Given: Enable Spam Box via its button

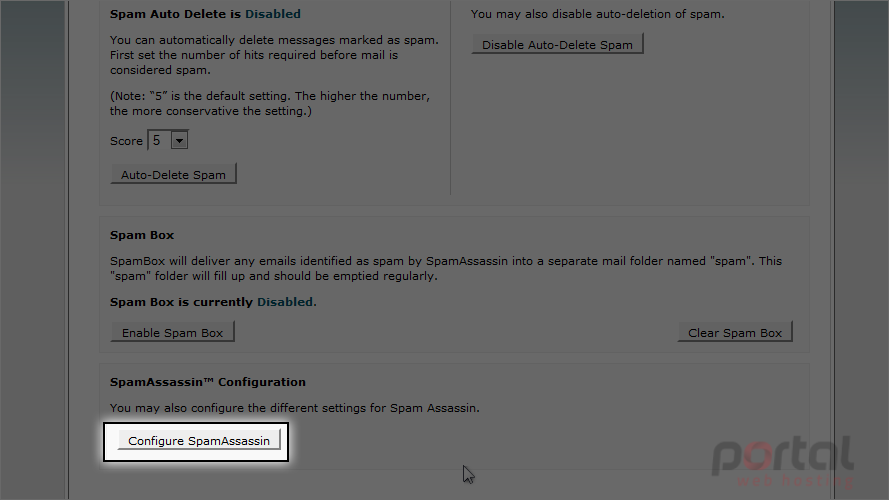Looking at the screenshot, I should pyautogui.click(x=172, y=332).
